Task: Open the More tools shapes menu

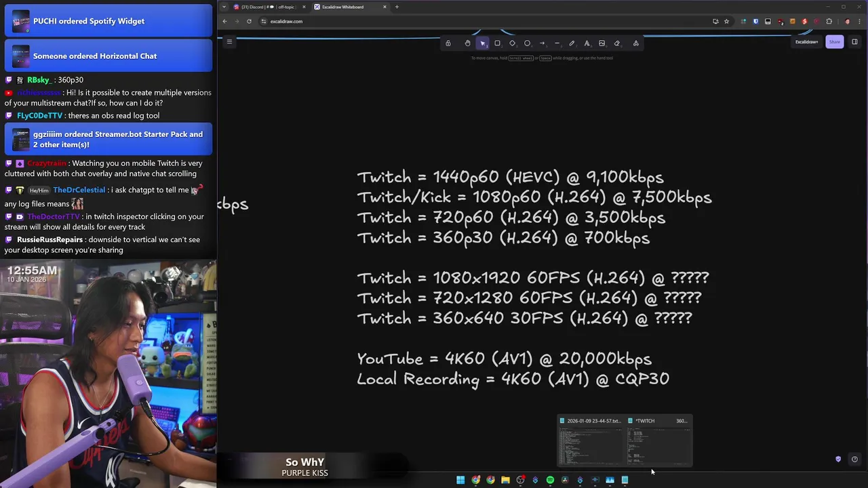Action: (x=635, y=43)
